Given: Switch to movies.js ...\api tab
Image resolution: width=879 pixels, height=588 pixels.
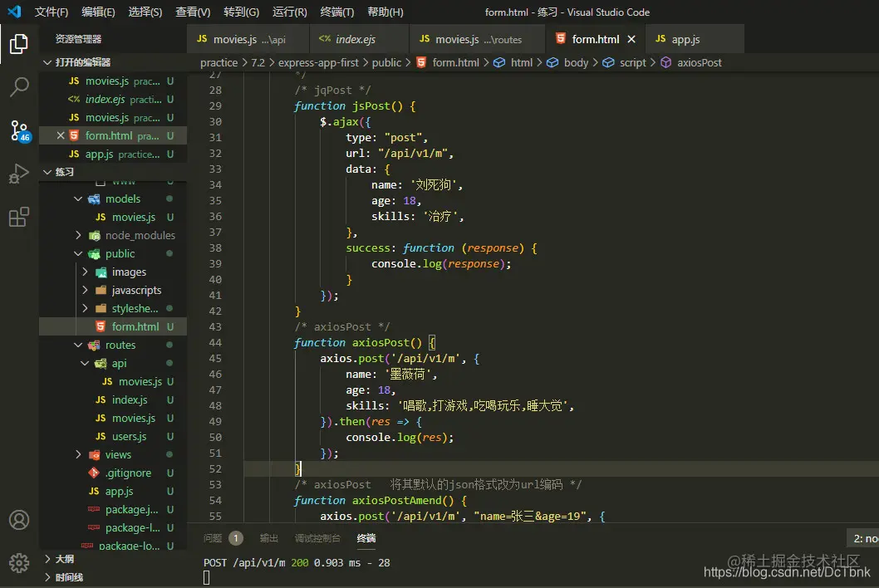Looking at the screenshot, I should coord(248,39).
